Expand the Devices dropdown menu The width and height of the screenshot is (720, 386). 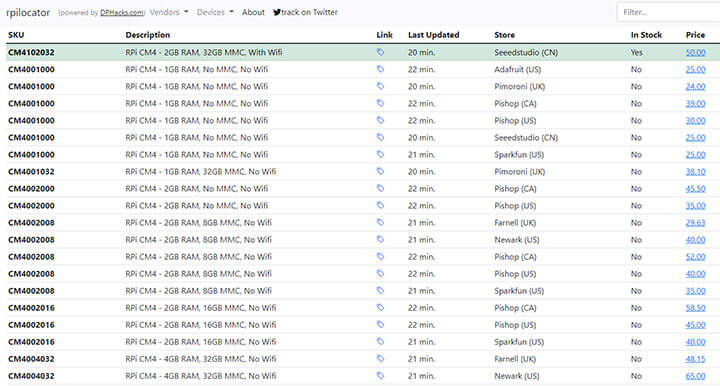[215, 12]
